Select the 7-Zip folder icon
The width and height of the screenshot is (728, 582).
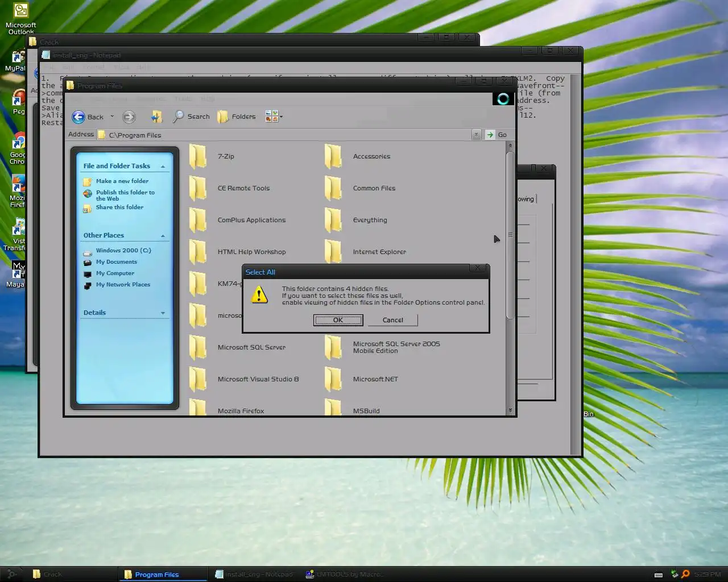[x=197, y=156]
